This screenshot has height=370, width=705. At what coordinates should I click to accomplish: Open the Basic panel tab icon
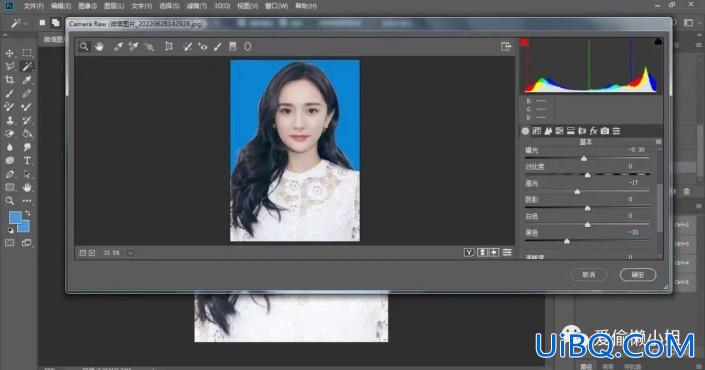pos(525,131)
